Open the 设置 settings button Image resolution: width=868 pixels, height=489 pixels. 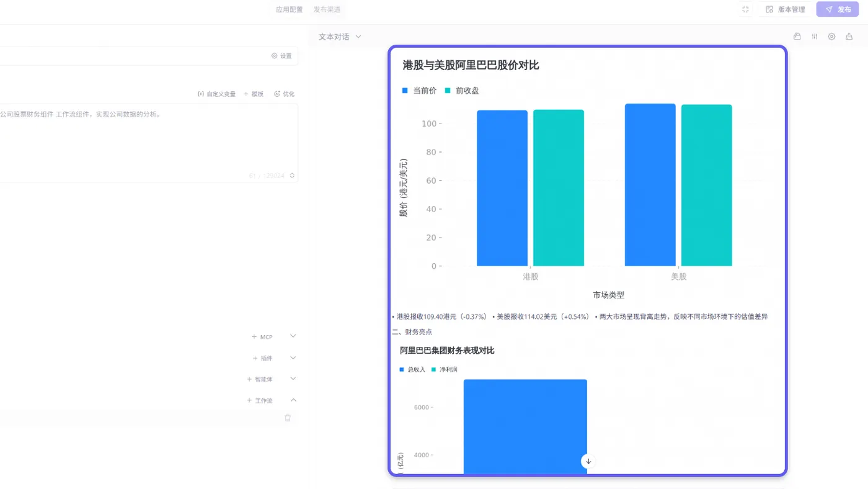[x=281, y=56]
